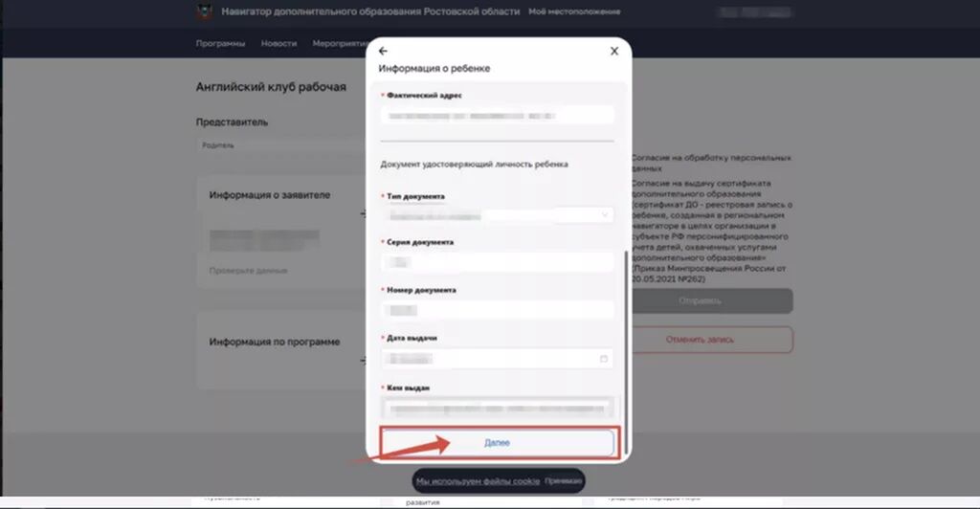This screenshot has width=980, height=509.
Task: Click into Фактический адрес field
Action: click(498, 116)
